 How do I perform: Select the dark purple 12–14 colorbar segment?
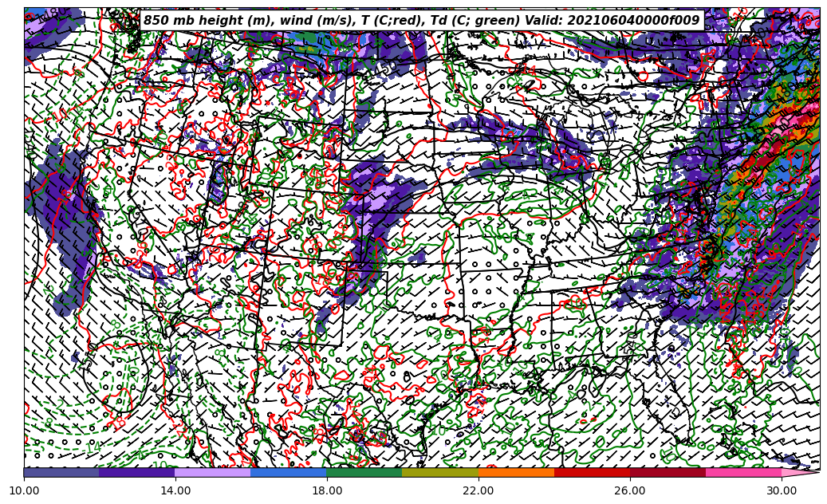(137, 472)
